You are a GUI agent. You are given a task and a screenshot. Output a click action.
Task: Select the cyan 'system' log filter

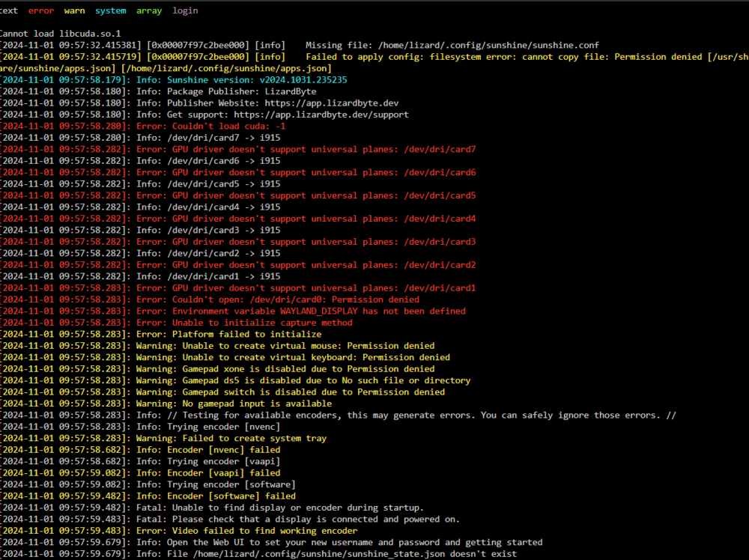click(110, 10)
